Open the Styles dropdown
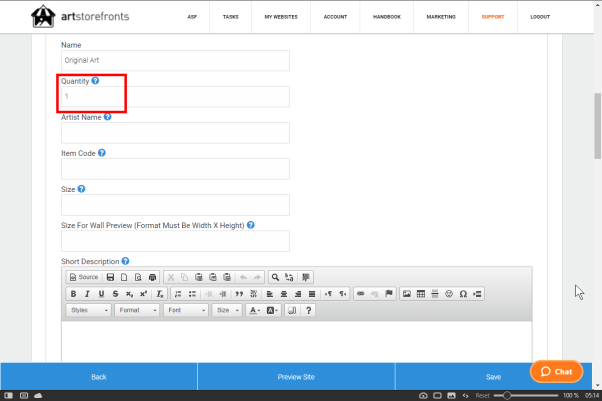Image resolution: width=602 pixels, height=401 pixels. (88, 311)
